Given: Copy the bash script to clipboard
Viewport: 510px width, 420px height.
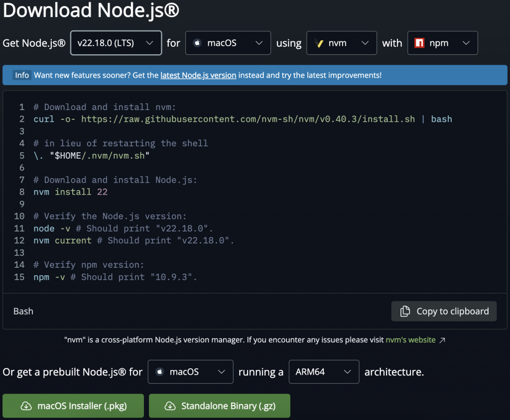Looking at the screenshot, I should click(444, 311).
